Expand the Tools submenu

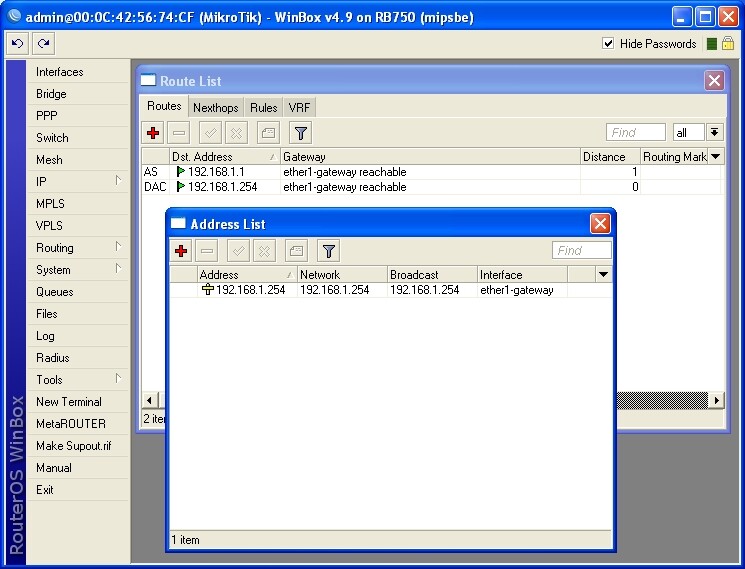point(77,379)
